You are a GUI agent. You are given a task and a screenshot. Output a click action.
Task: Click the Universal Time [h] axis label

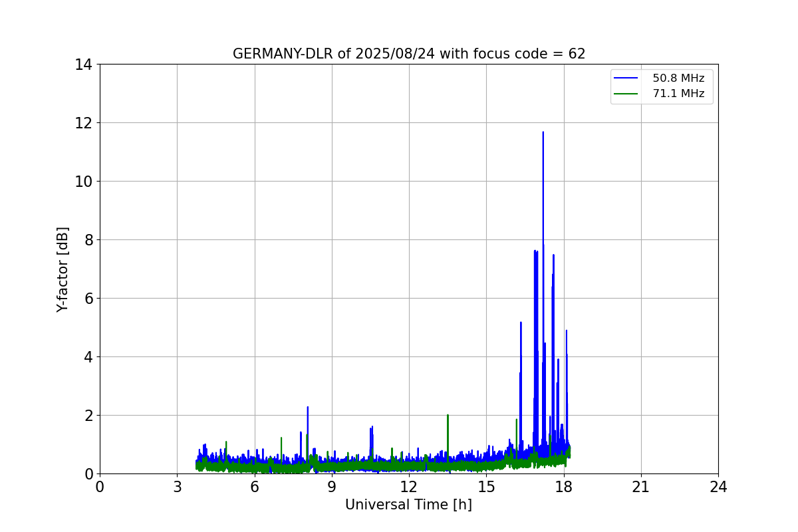coord(408,505)
